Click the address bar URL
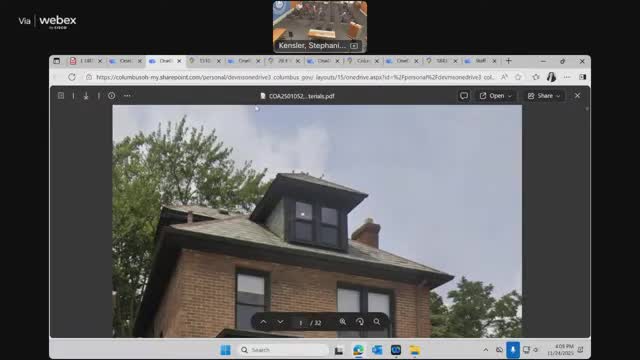 coord(295,77)
